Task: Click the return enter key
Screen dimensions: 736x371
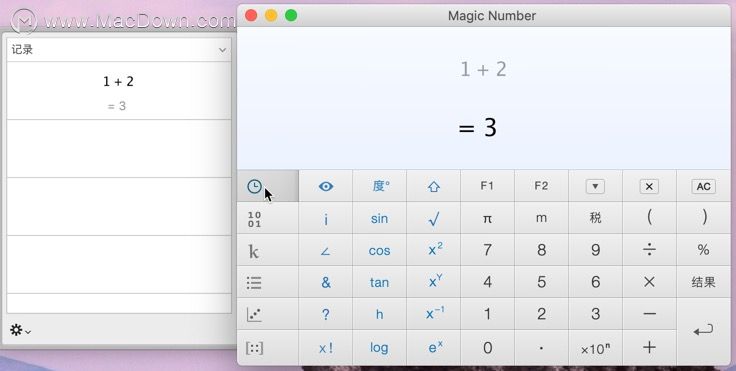Action: [x=703, y=331]
